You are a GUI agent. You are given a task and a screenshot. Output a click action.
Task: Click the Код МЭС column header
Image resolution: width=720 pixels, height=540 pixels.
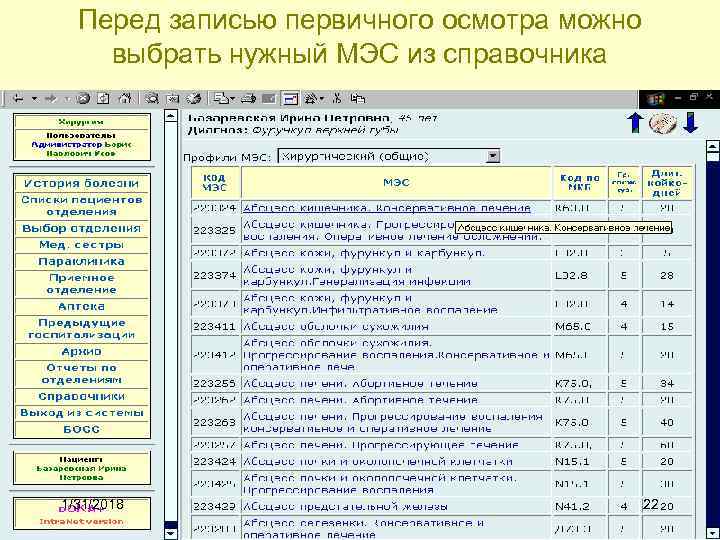click(x=215, y=183)
